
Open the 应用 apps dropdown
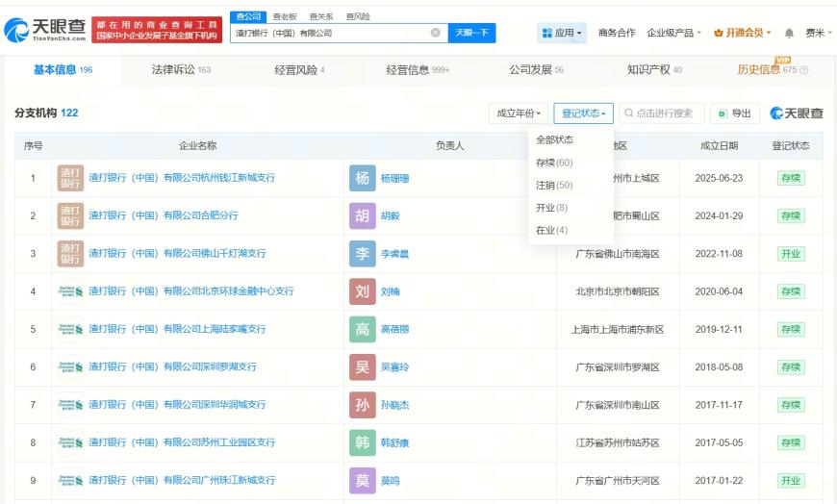[x=562, y=33]
